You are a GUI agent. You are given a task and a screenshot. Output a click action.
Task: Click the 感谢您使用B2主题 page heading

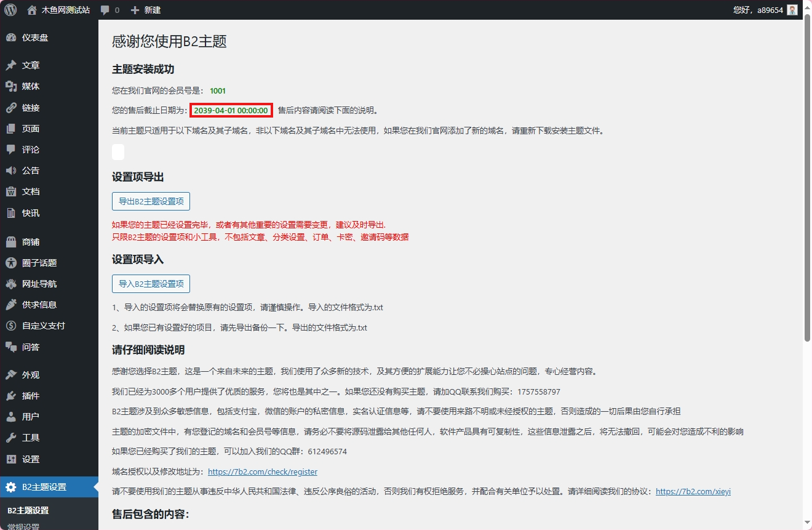point(169,41)
